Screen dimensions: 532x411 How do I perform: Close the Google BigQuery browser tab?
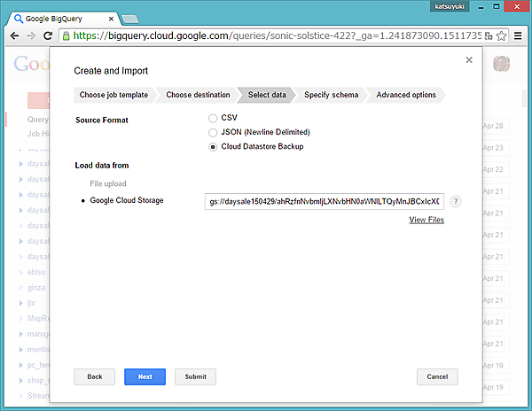tap(111, 19)
